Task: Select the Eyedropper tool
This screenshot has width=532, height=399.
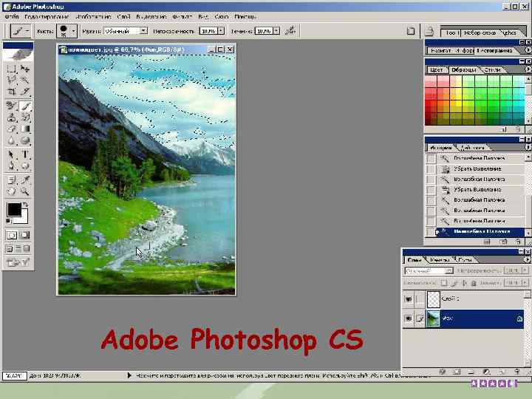Action: (25, 180)
